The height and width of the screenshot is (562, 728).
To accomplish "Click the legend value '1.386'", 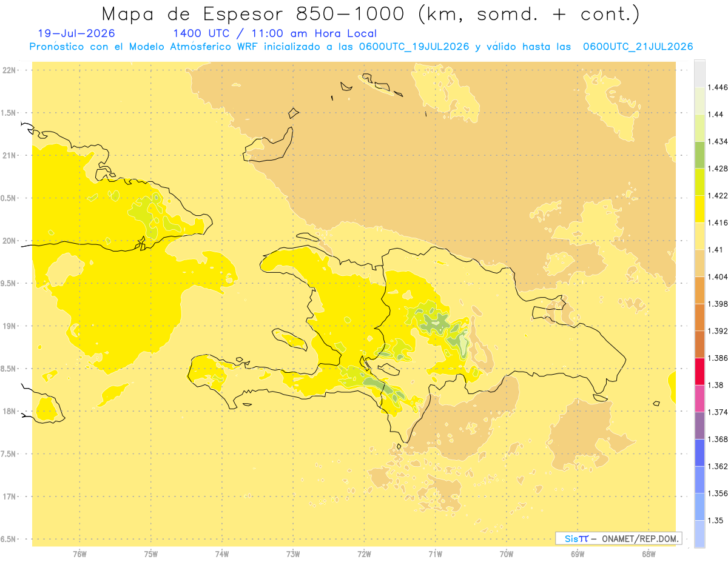I will click(718, 358).
